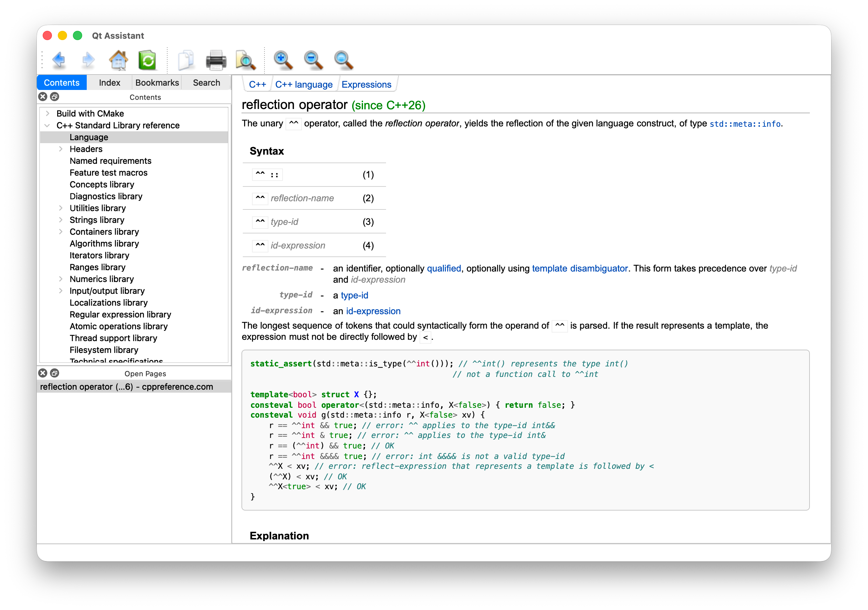Screen dimensions: 868x610
Task: Close the Contents dock panel
Action: click(x=43, y=97)
